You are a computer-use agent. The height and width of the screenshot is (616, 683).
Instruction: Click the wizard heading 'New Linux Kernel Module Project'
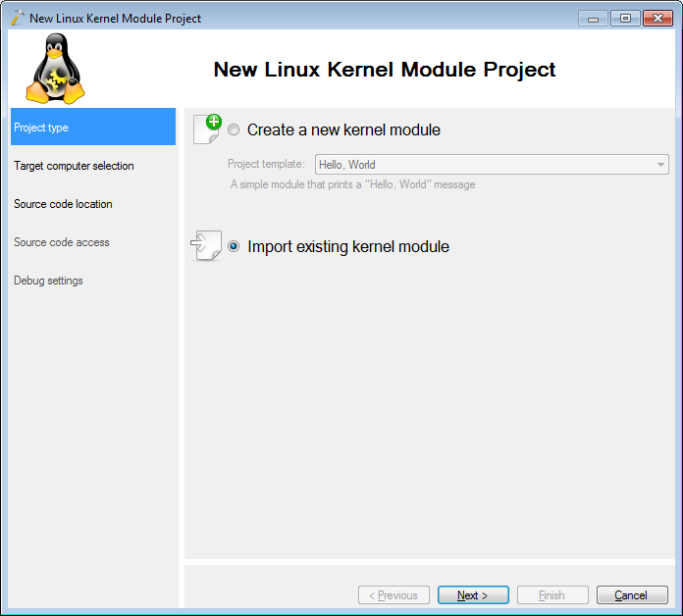pyautogui.click(x=385, y=70)
